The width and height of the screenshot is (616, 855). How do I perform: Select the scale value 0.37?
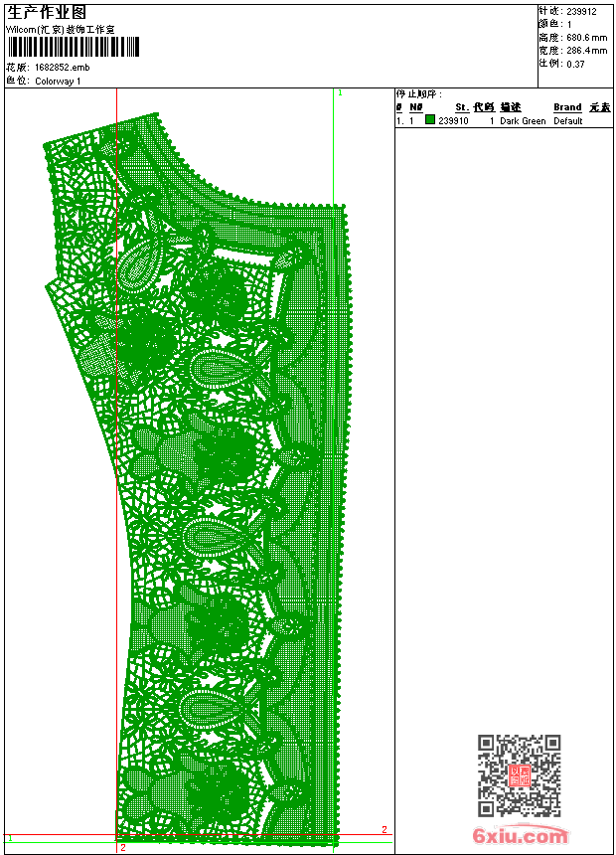(575, 64)
